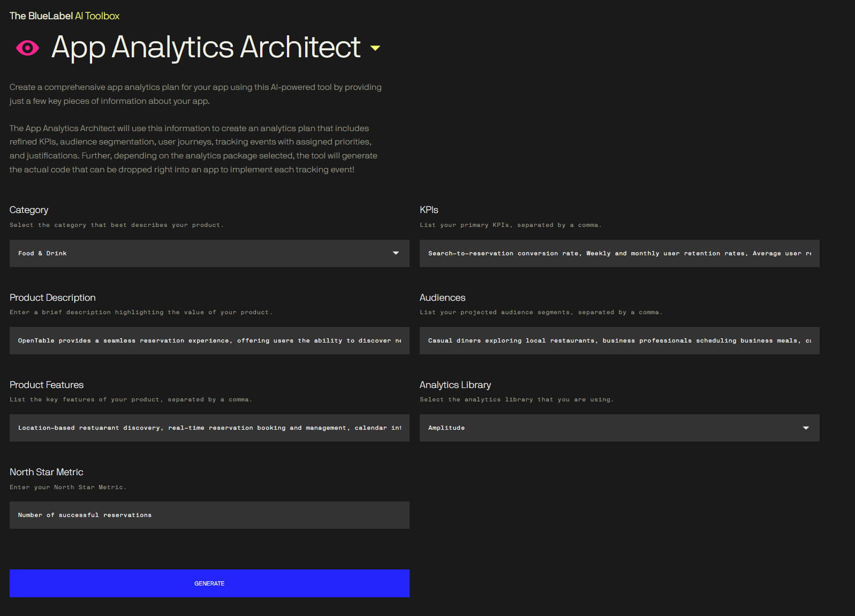Image resolution: width=855 pixels, height=616 pixels.
Task: Click the intro paragraph starting 'Create a comprehensive app analytics plan'
Action: [x=195, y=94]
